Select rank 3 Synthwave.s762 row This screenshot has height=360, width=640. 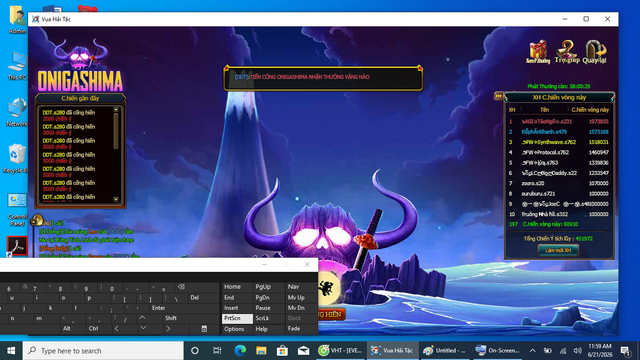559,142
